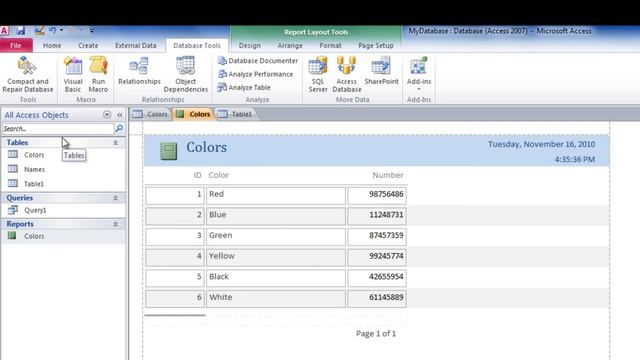Click the Green color cell

point(276,236)
